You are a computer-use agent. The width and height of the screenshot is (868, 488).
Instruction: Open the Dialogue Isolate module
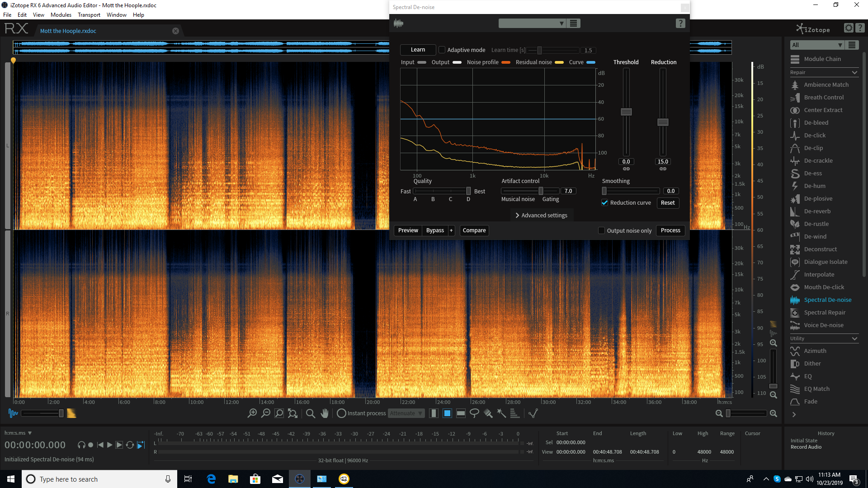826,262
